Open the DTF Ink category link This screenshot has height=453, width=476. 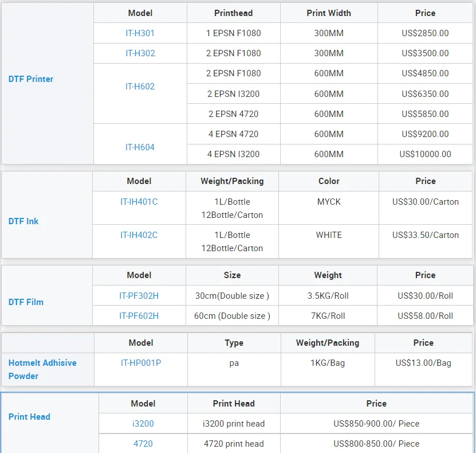click(23, 221)
